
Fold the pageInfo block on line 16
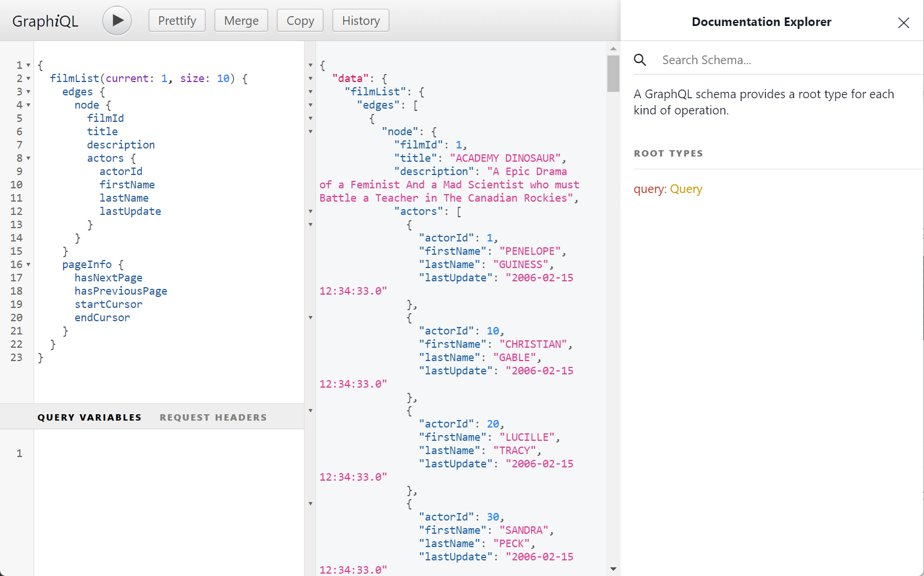(28, 265)
